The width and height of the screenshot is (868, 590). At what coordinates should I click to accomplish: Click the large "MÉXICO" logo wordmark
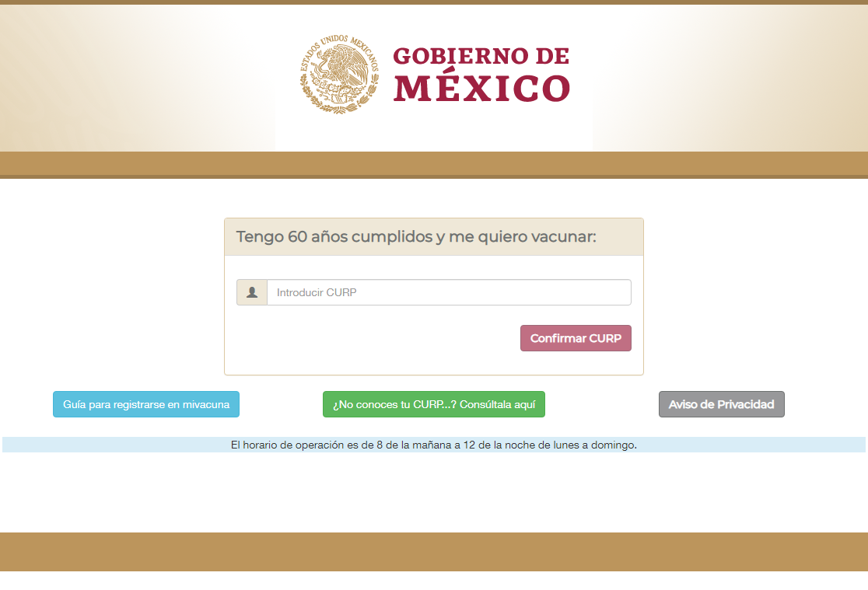coord(481,89)
